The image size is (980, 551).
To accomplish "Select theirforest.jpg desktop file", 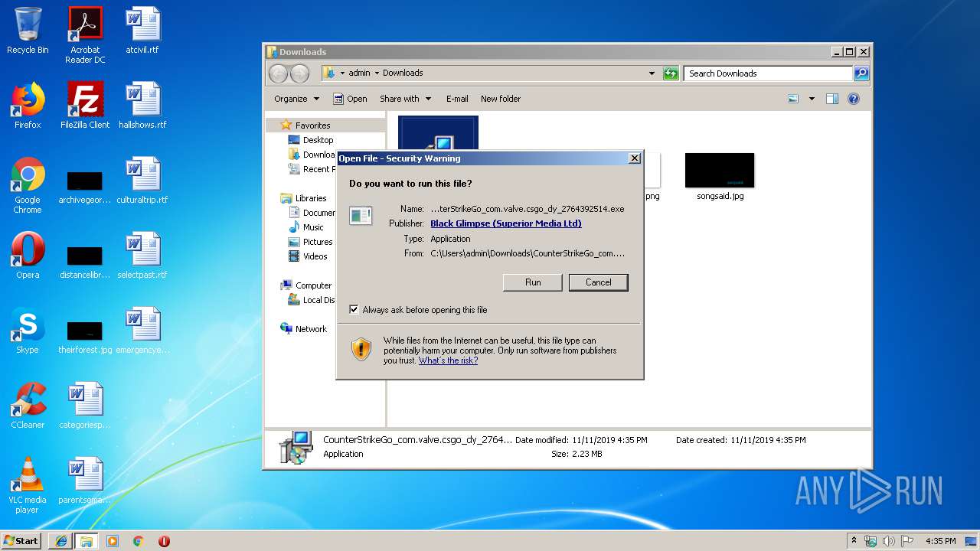I will [85, 337].
